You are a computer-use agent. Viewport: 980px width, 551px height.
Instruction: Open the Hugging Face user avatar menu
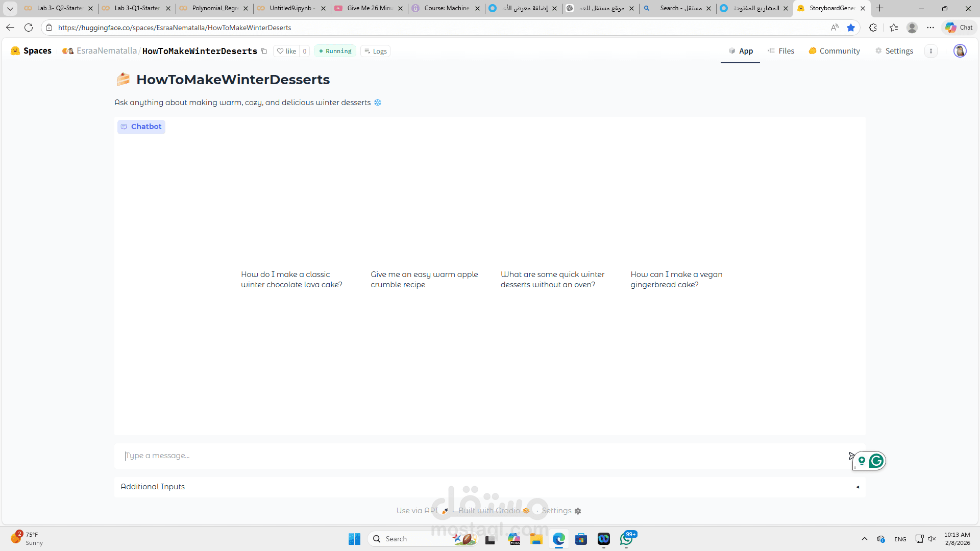pyautogui.click(x=960, y=51)
